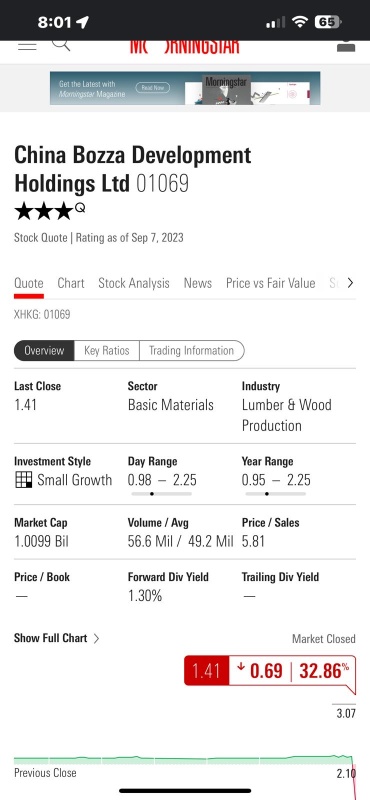This screenshot has width=370, height=800.
Task: Open the Chart tab
Action: (71, 283)
